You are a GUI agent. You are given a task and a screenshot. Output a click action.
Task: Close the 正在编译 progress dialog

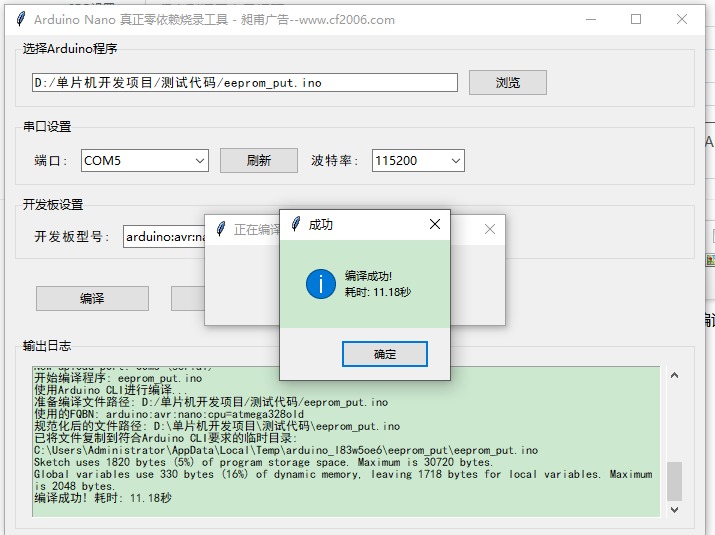click(x=489, y=229)
